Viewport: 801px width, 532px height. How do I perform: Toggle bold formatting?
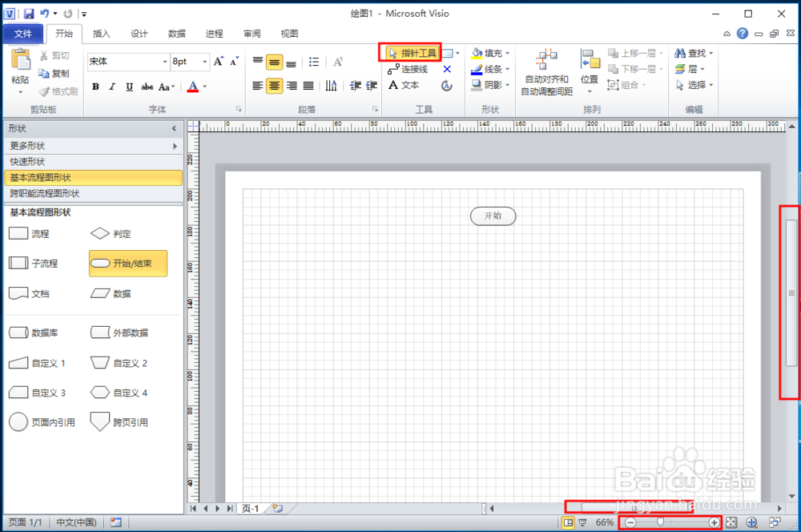(x=95, y=87)
